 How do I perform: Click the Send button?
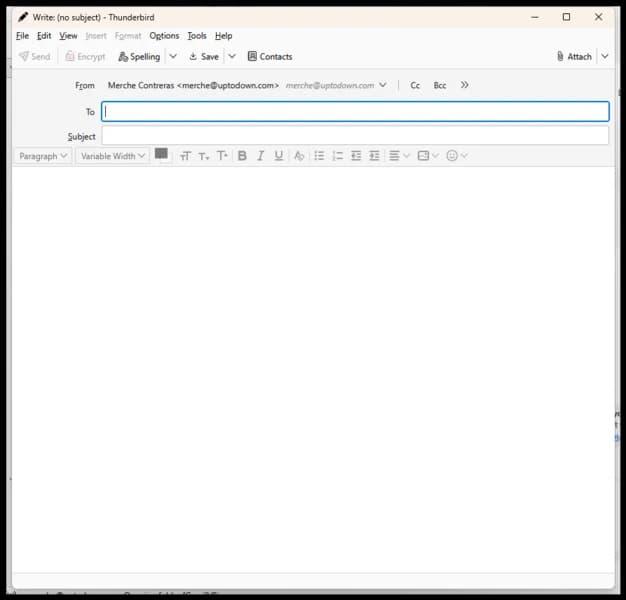pyautogui.click(x=34, y=57)
